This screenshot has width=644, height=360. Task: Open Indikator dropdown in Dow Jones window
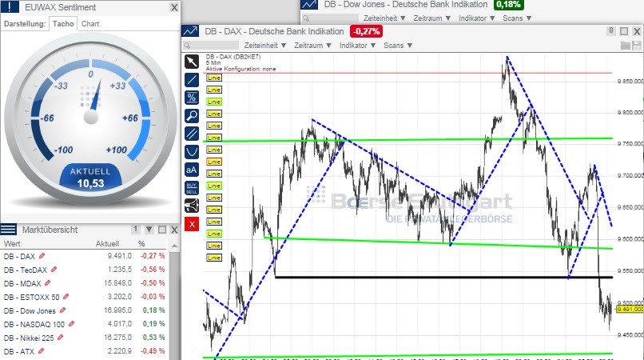[477, 18]
